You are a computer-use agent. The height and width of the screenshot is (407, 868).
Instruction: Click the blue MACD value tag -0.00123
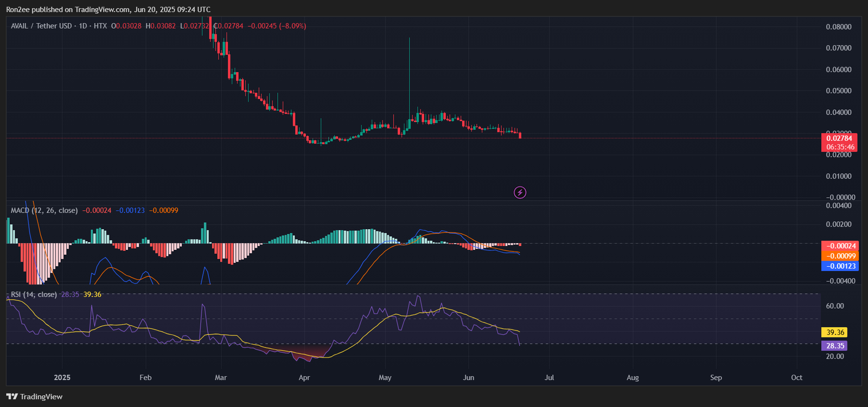tap(840, 266)
